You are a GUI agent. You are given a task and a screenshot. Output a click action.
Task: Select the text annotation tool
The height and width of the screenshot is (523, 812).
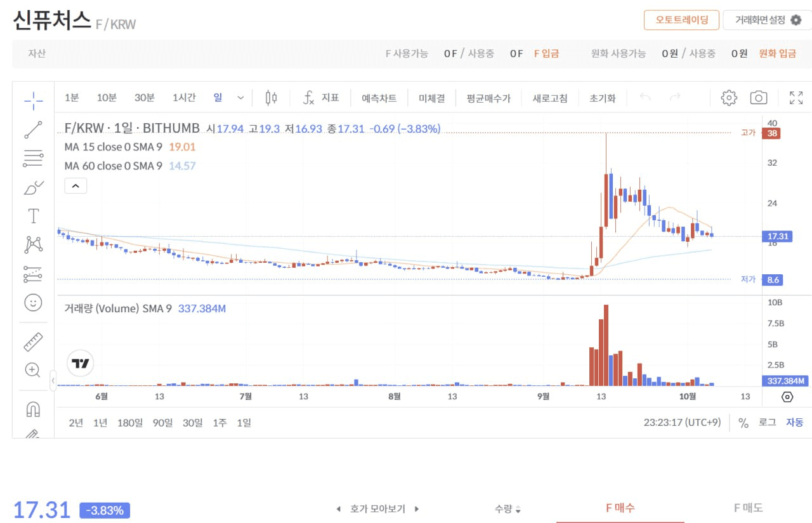[33, 216]
